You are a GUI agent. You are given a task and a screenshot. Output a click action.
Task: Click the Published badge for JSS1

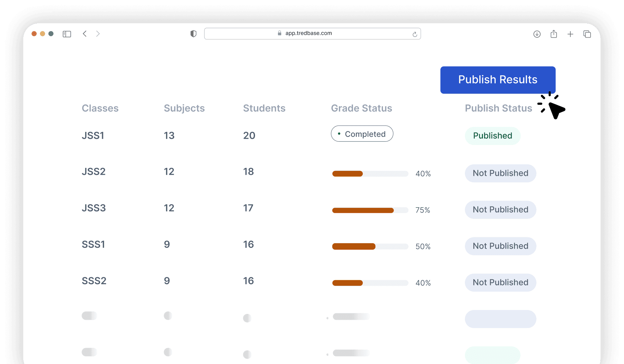(x=492, y=136)
